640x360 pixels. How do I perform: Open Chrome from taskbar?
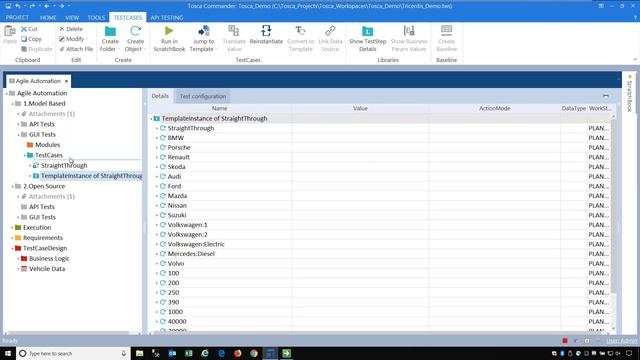point(254,353)
